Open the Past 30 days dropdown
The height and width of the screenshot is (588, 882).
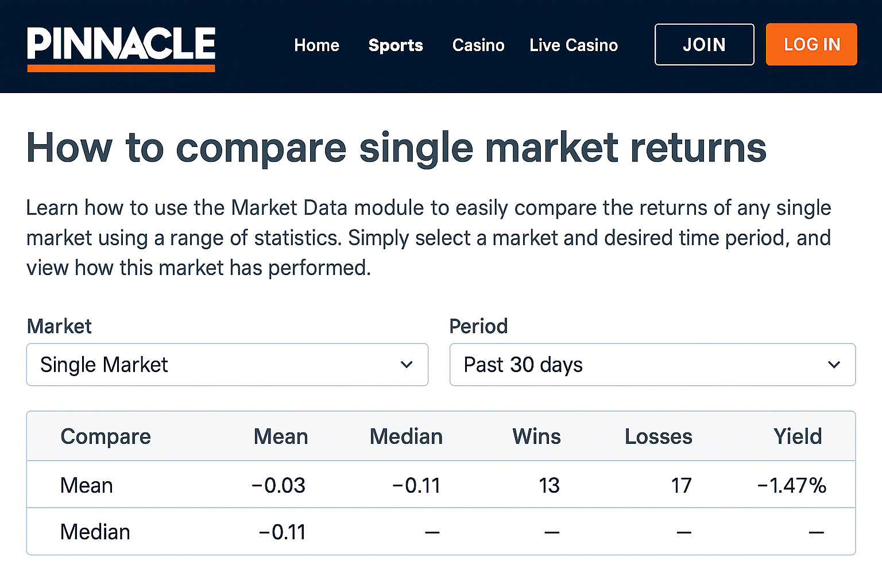click(652, 365)
